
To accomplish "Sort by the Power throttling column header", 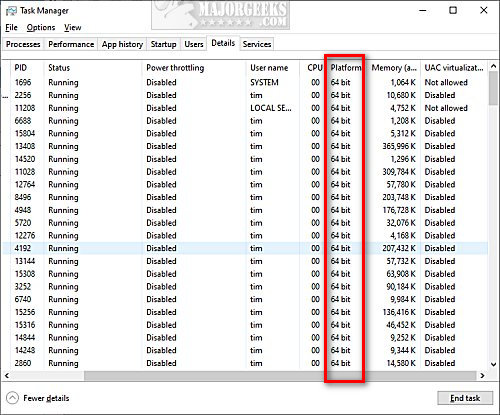I will pyautogui.click(x=175, y=68).
